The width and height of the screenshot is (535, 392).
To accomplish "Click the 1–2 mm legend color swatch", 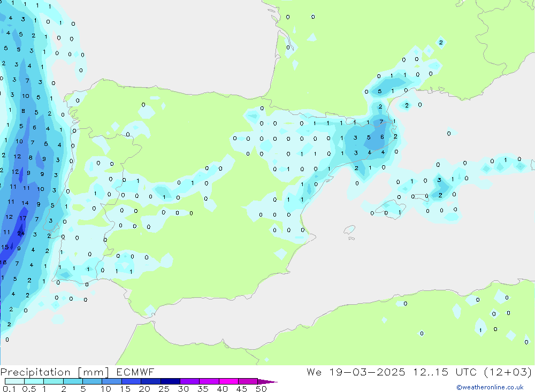I will tap(53, 381).
